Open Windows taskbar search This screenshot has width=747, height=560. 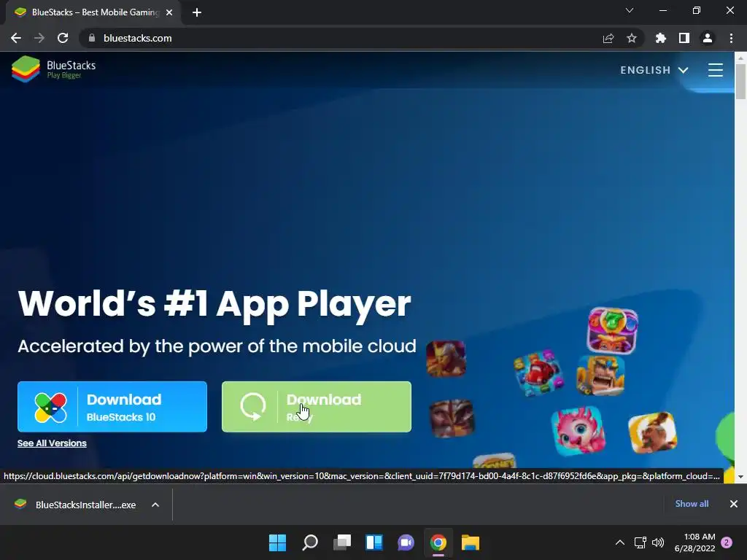[310, 542]
